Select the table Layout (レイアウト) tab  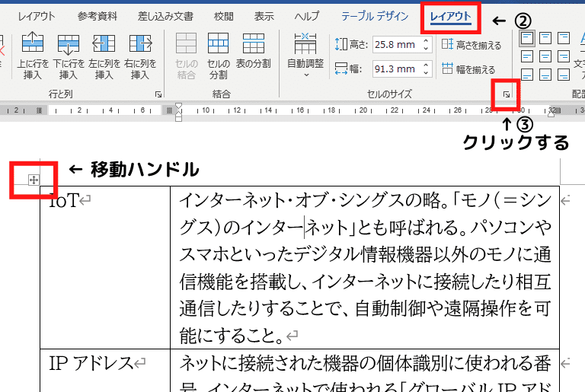pyautogui.click(x=450, y=18)
